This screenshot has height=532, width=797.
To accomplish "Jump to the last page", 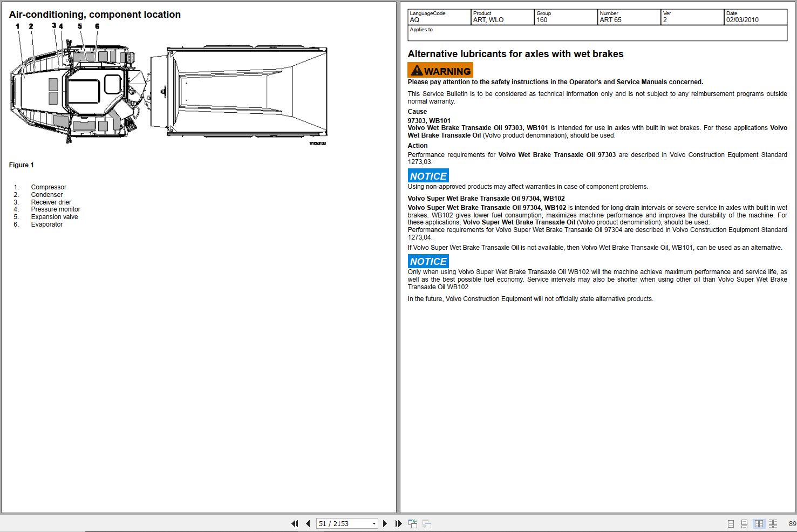I will (398, 523).
